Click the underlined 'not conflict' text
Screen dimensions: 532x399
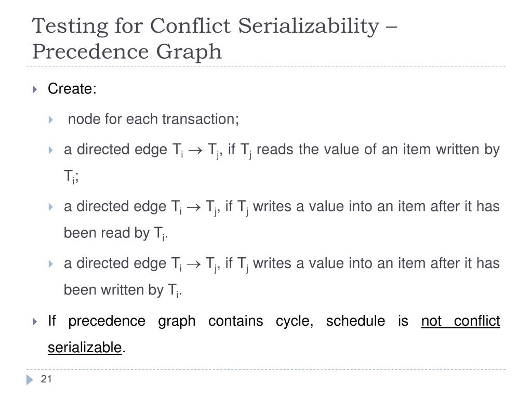460,321
